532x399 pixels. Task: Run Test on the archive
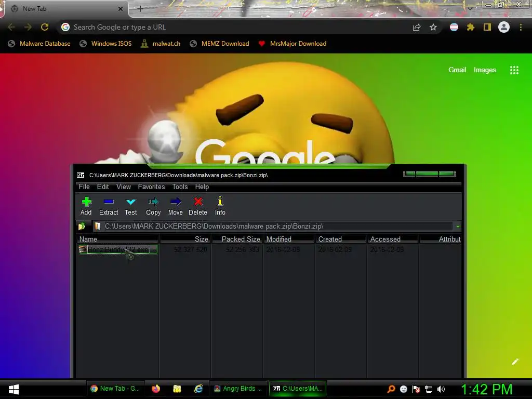pos(130,206)
